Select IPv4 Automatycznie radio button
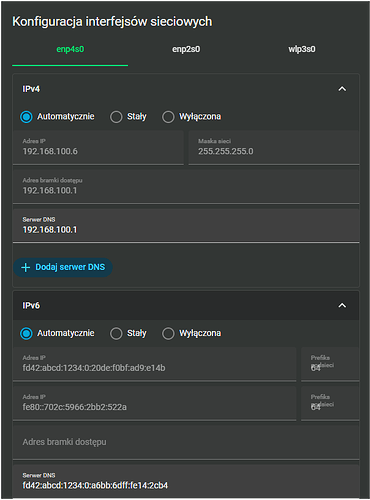The height and width of the screenshot is (500, 370). click(x=26, y=117)
